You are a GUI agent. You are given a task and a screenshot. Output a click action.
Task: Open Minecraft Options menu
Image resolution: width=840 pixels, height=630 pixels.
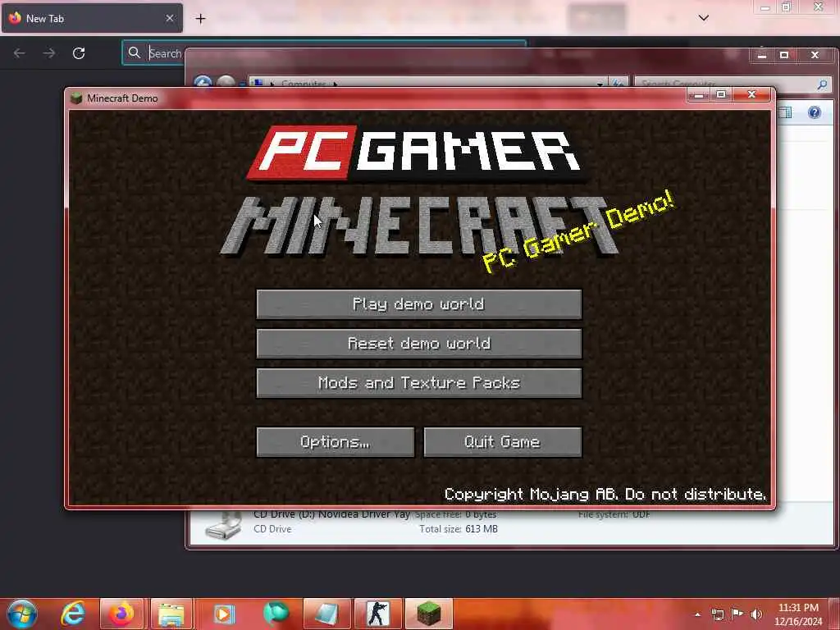coord(336,442)
